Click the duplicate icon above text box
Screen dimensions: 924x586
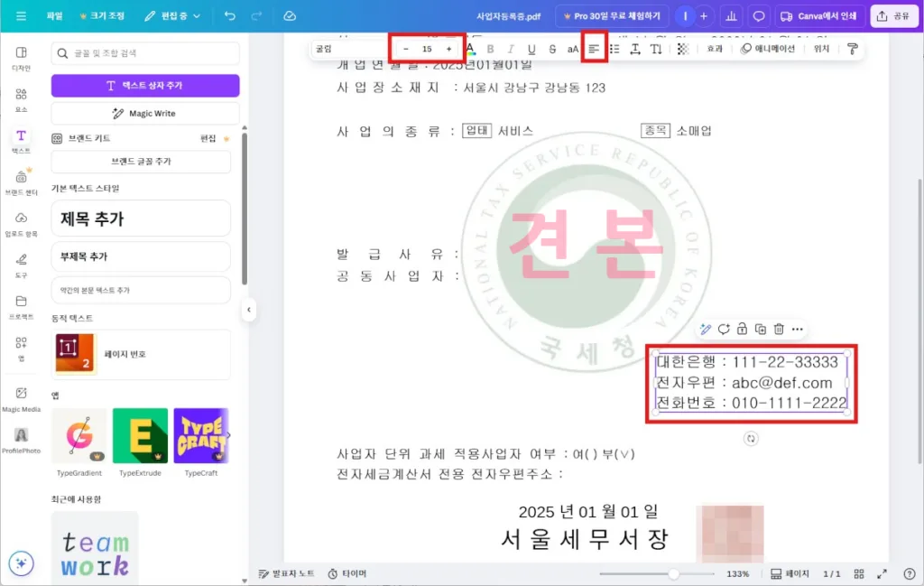point(761,330)
